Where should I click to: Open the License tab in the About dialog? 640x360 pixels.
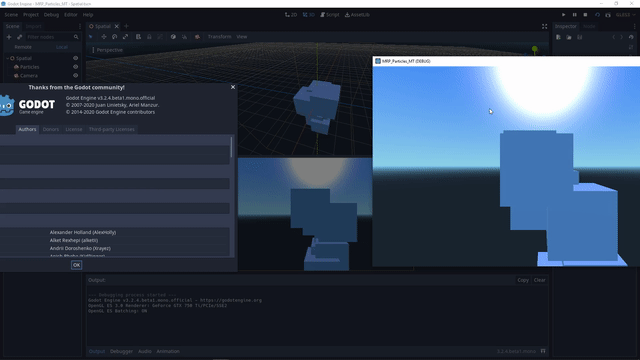74,129
